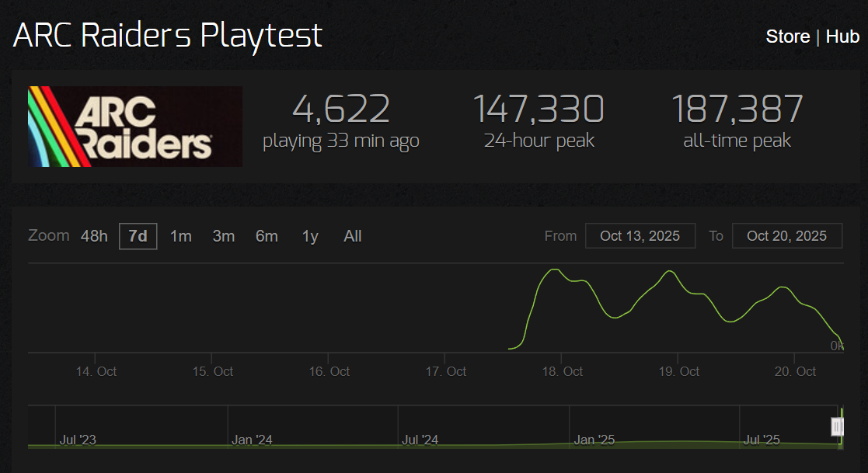Click the 18. Oct peak on chart line
868x473 pixels.
tap(554, 270)
